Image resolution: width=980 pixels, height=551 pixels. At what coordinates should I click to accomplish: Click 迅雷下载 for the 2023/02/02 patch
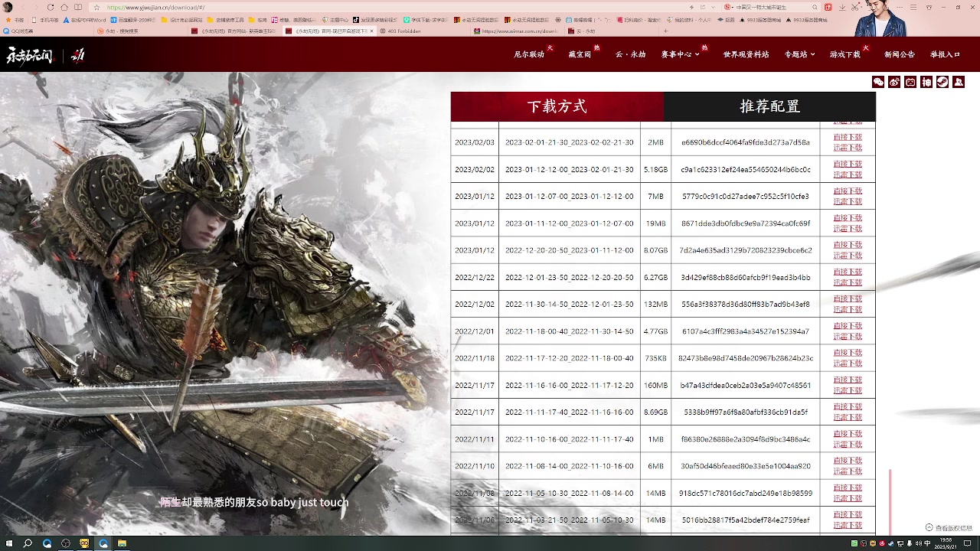click(848, 174)
